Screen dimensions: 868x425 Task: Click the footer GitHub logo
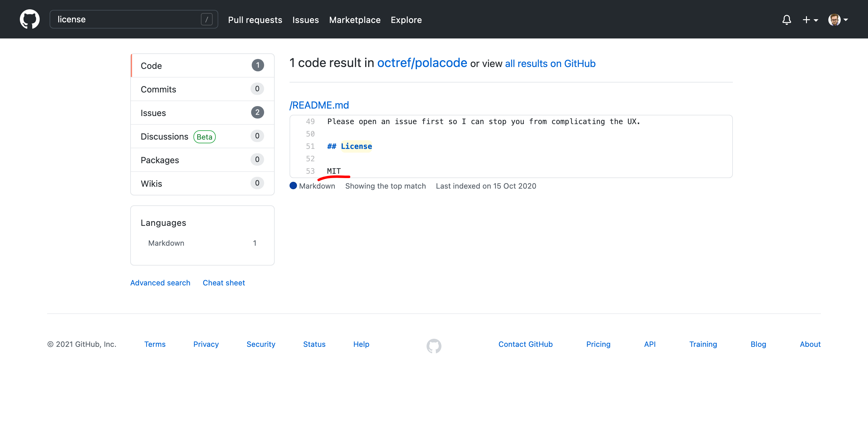434,346
